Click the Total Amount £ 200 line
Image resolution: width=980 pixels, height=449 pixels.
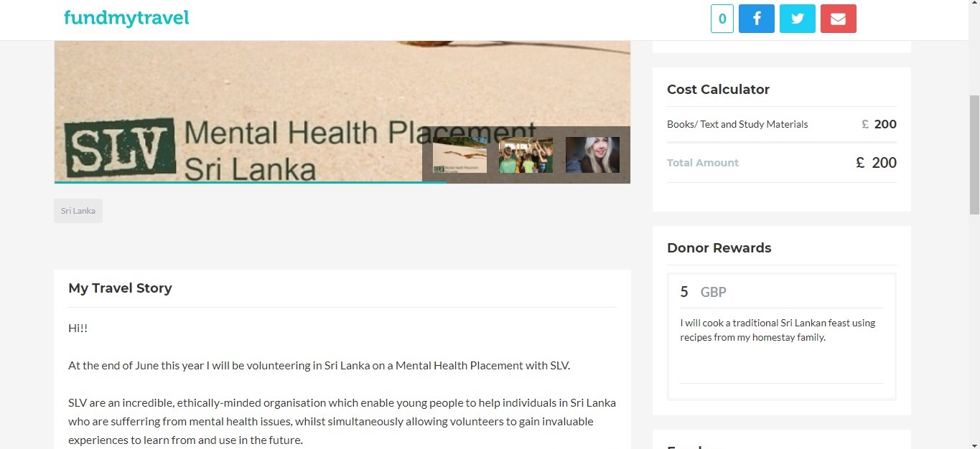[782, 163]
